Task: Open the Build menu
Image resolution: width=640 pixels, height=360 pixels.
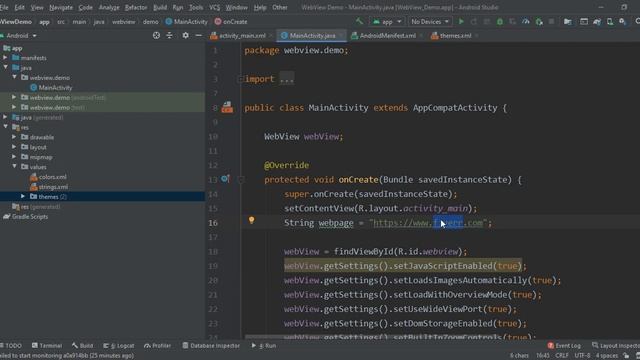Action: [160, 7]
